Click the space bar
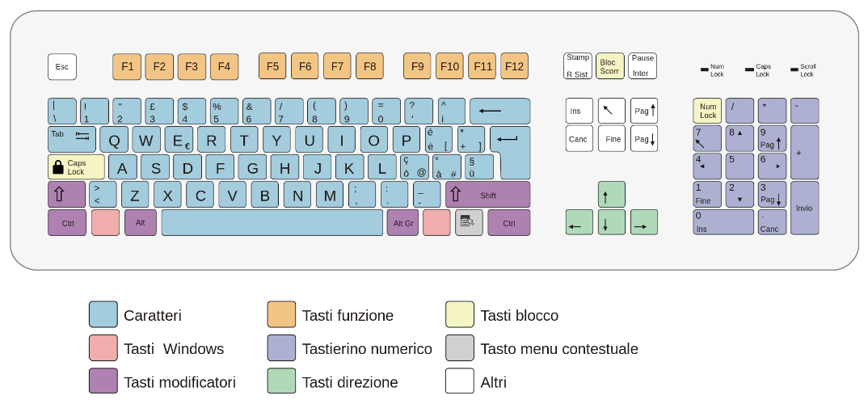The height and width of the screenshot is (404, 868). click(x=272, y=222)
